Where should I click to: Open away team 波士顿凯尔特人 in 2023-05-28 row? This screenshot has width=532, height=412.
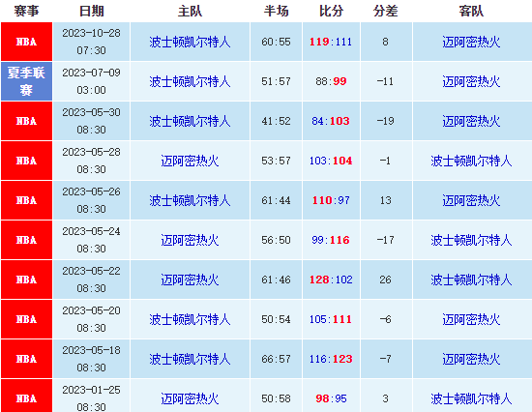click(x=471, y=162)
